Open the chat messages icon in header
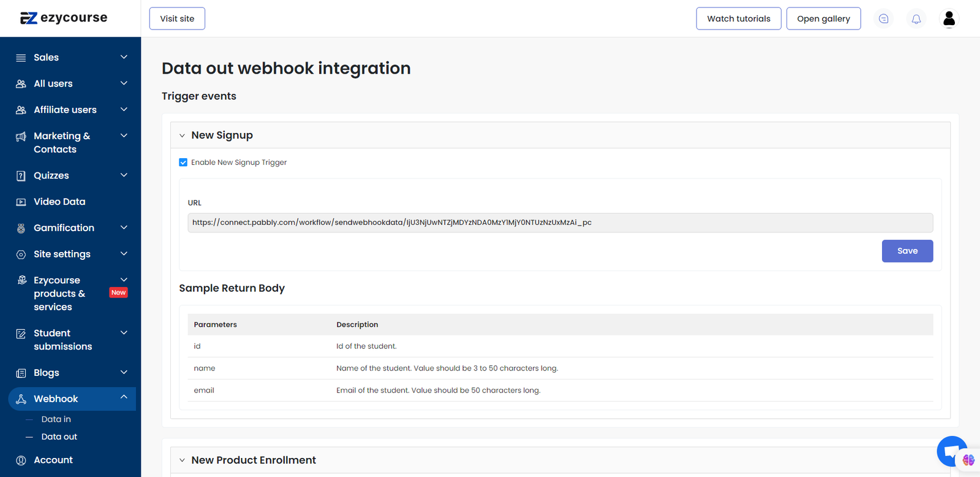The image size is (980, 477). point(883,19)
